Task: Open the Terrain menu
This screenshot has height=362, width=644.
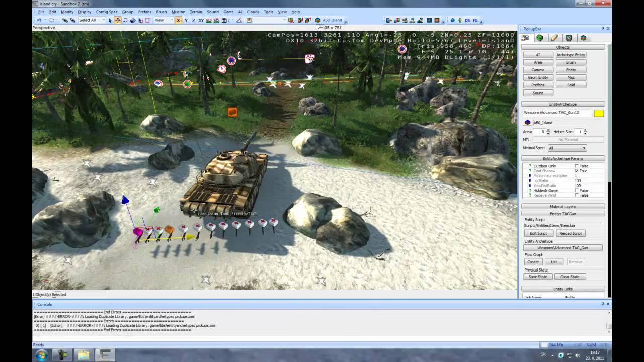Action: click(196, 12)
